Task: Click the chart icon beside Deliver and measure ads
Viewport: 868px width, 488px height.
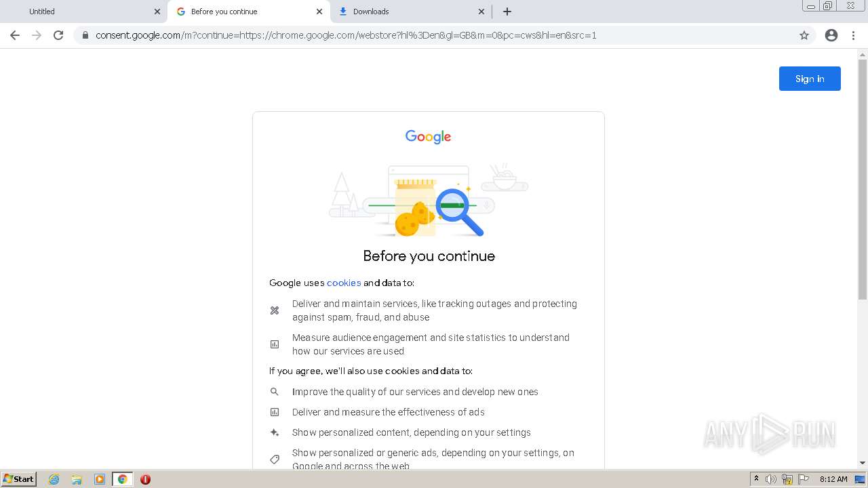Action: (275, 412)
